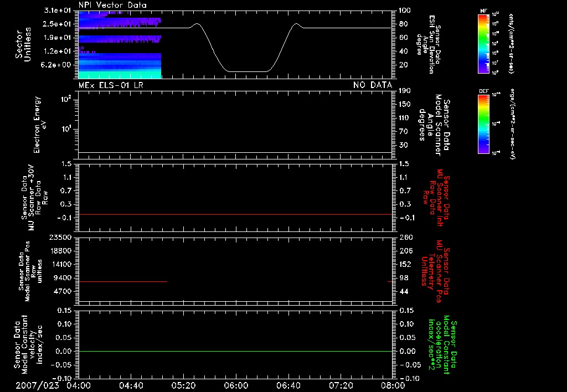The height and width of the screenshot is (392, 567).
Task: Click the '260' telemetry tick value
Action: click(405, 237)
